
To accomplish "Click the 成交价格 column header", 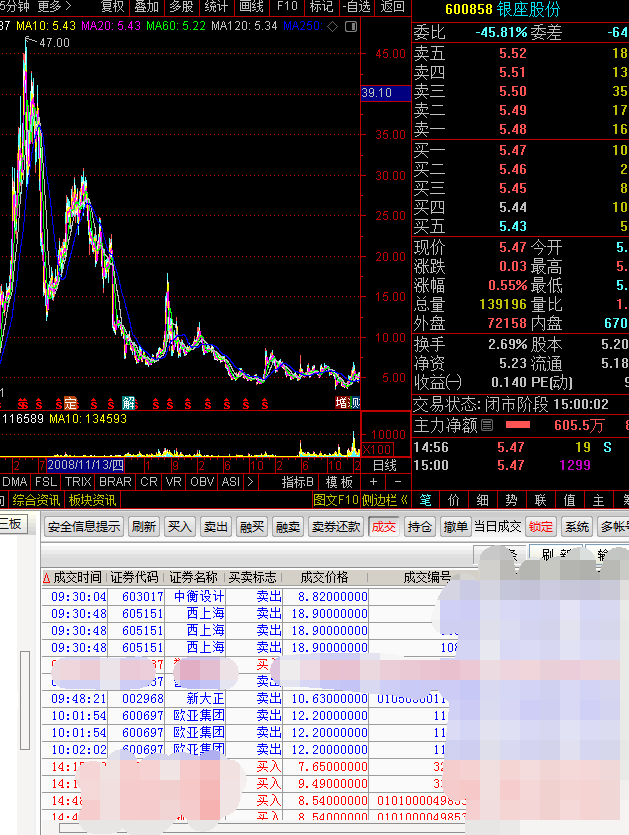I will tap(324, 578).
